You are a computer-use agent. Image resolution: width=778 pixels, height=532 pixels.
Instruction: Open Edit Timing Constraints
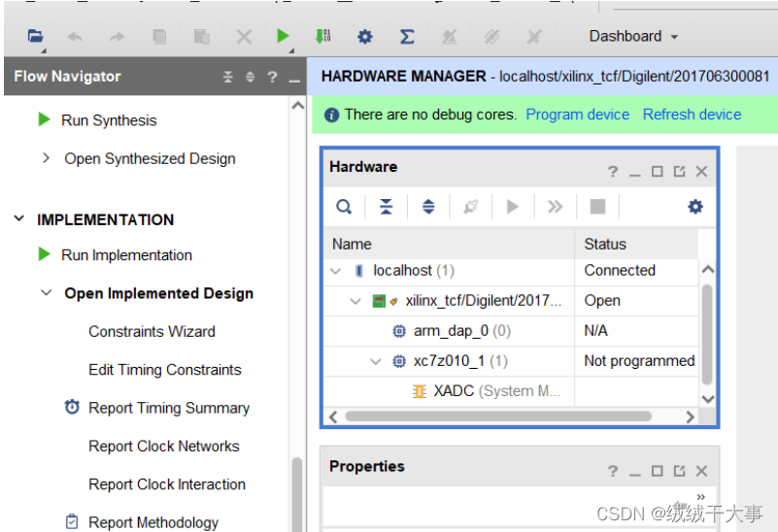165,370
